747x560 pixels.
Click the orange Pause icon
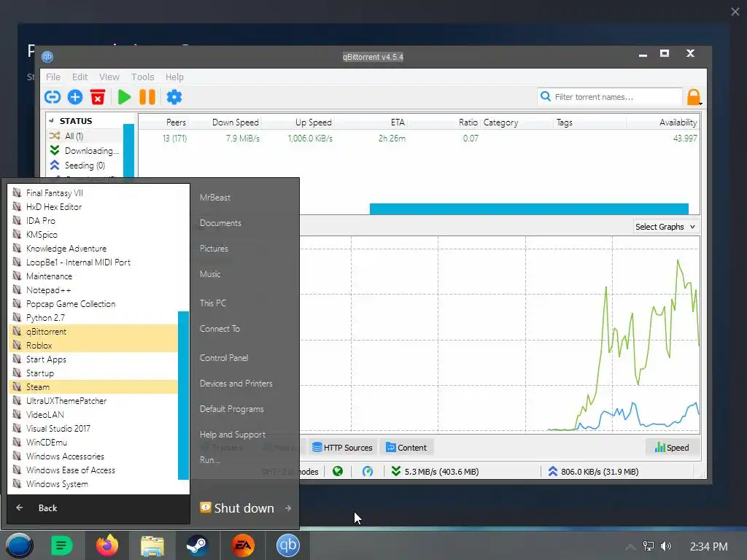click(147, 97)
